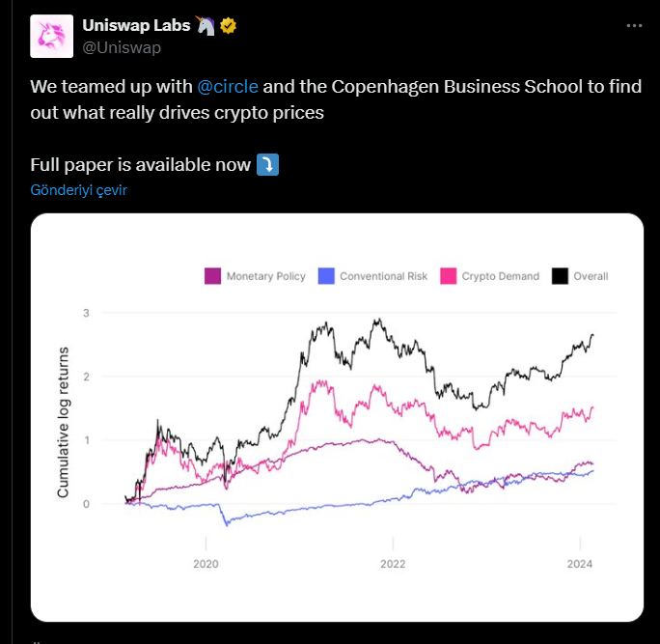This screenshot has width=660, height=644.
Task: Click the 2022 x-axis label
Action: (393, 564)
